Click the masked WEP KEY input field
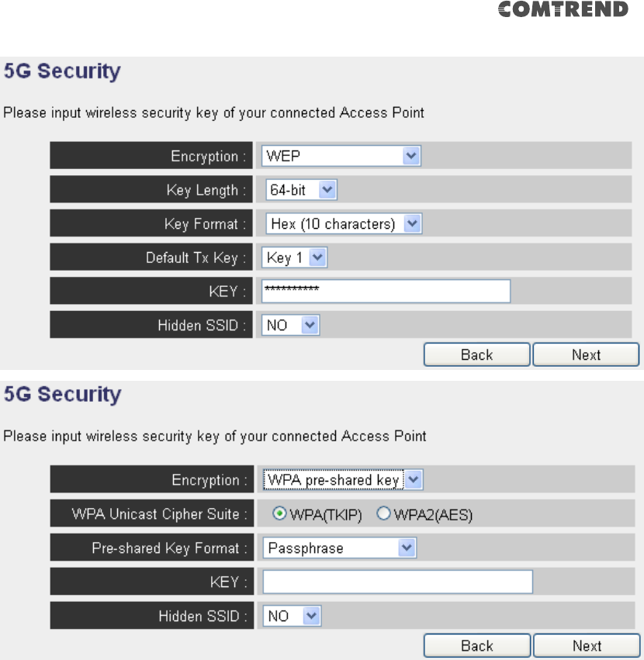 tap(386, 291)
